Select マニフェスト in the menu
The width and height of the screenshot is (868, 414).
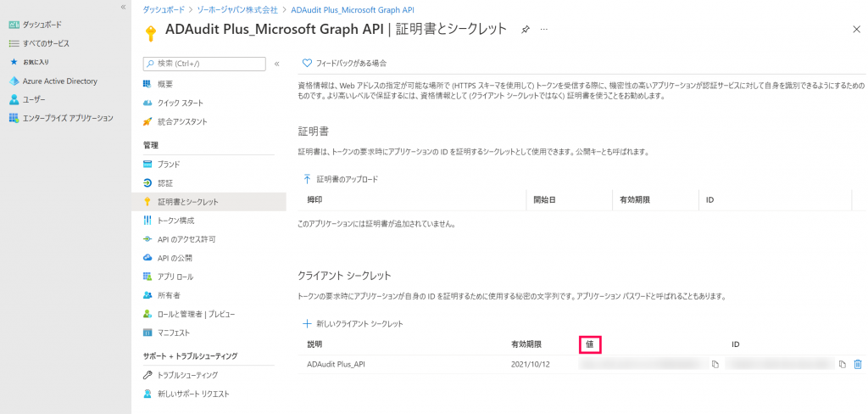[173, 333]
